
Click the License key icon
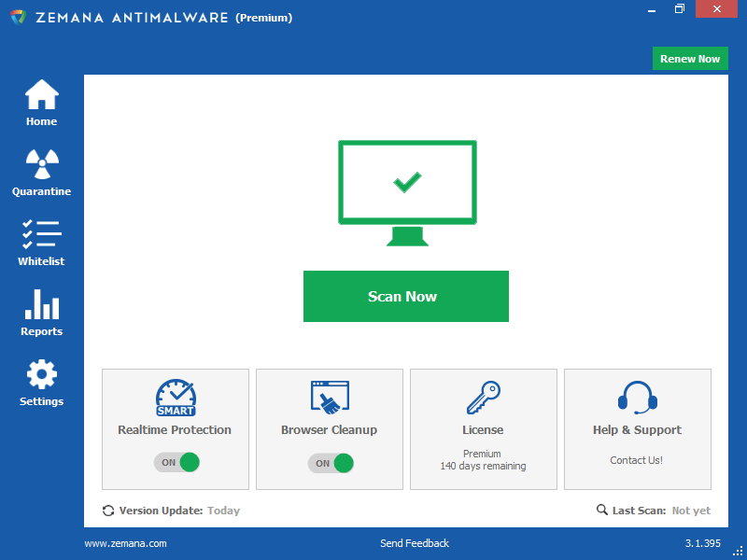[483, 398]
